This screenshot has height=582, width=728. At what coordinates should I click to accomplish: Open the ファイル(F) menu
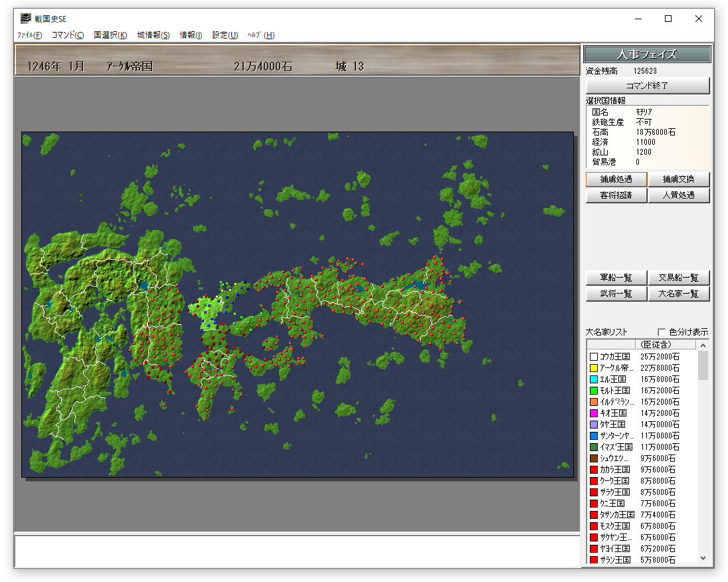(x=29, y=35)
